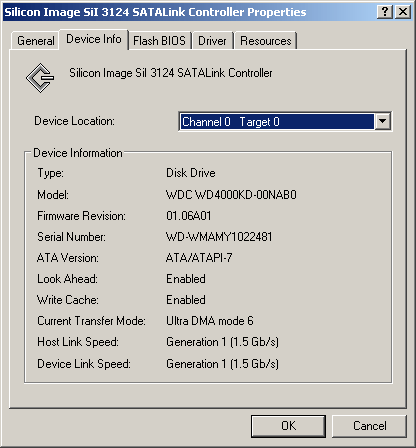Click the question mark help button

tap(385, 12)
